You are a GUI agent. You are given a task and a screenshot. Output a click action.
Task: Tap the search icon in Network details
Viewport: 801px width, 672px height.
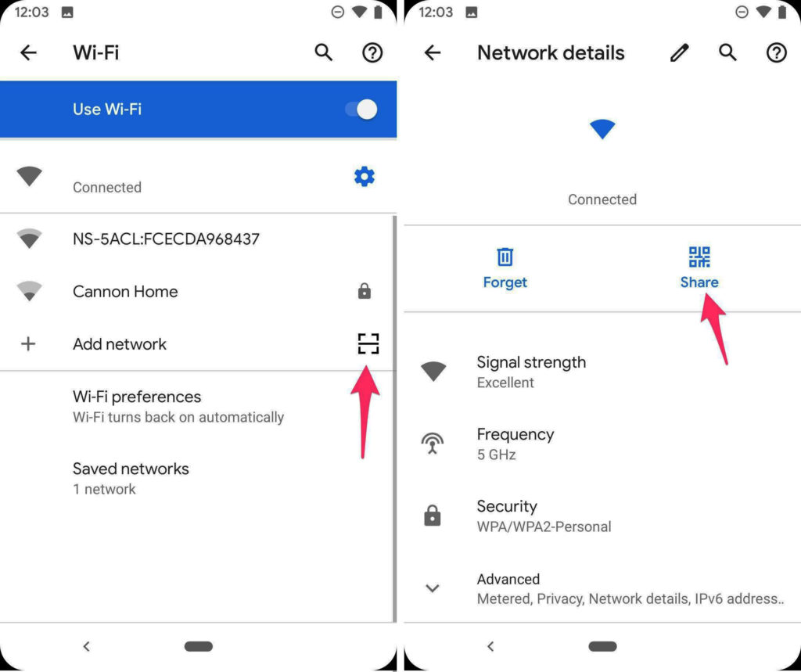pos(728,52)
